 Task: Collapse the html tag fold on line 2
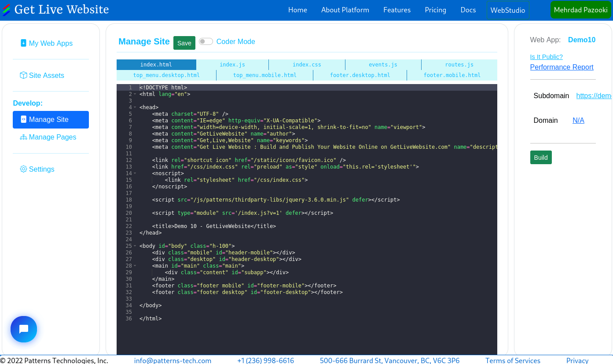(135, 94)
